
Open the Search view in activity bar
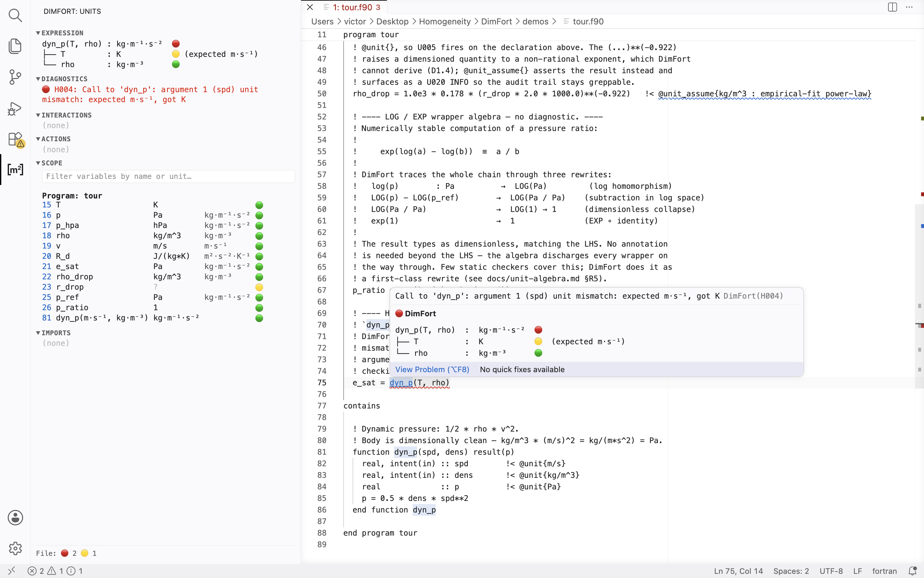tap(15, 15)
